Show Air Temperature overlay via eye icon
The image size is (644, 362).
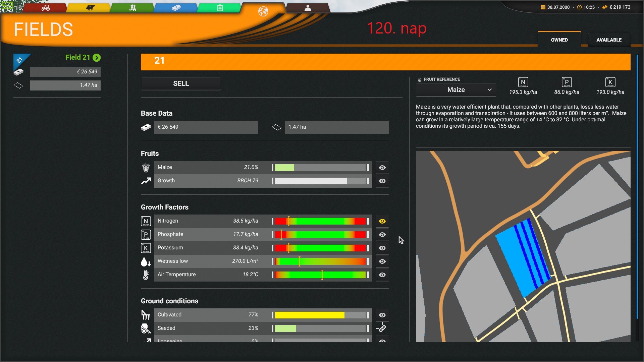[x=382, y=275]
